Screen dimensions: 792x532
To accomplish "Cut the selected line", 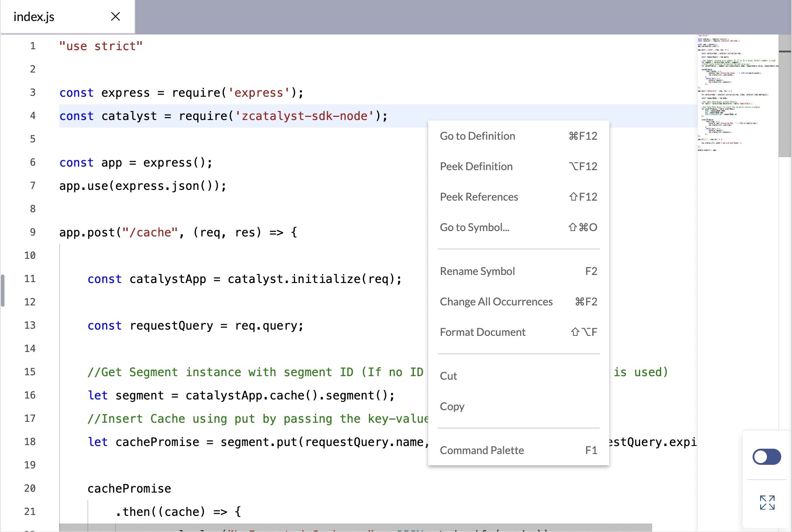I will 448,376.
